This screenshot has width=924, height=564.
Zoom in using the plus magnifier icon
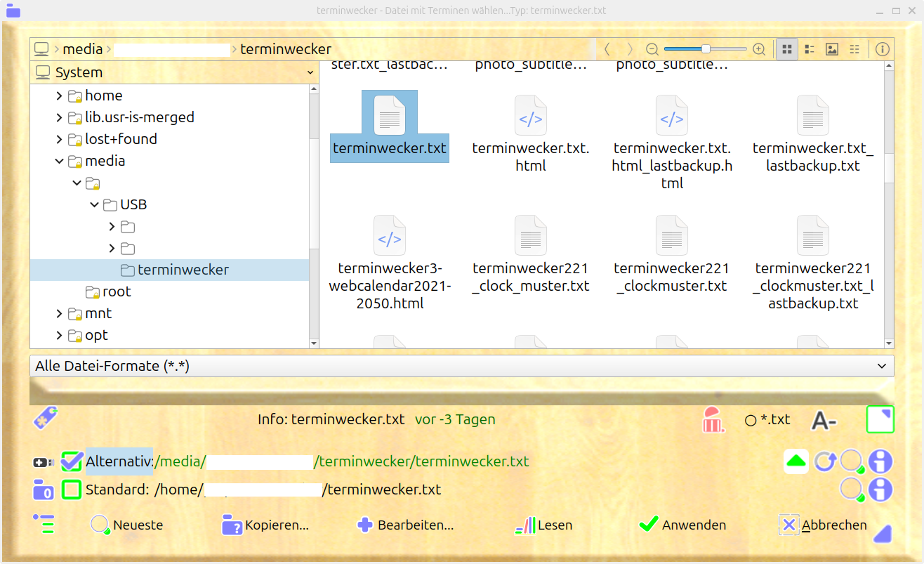[759, 49]
